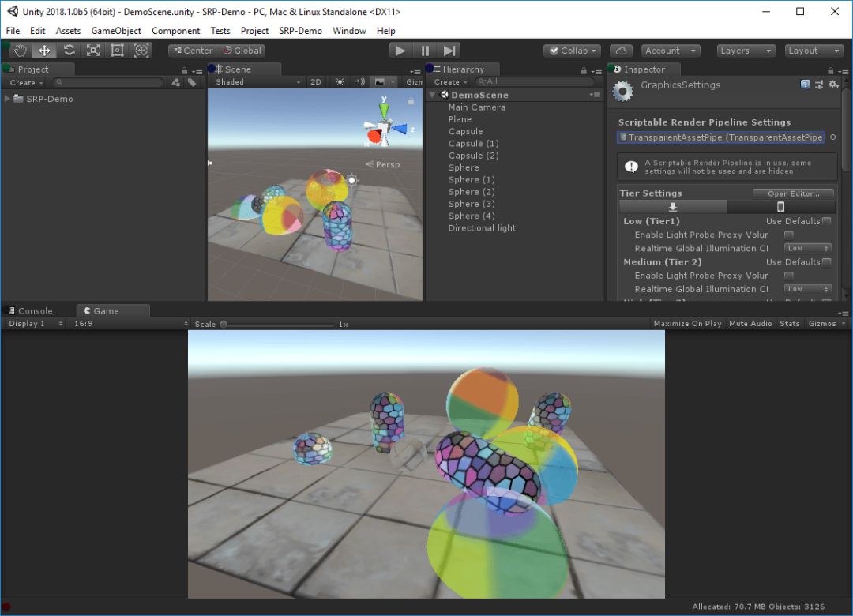This screenshot has width=853, height=616.
Task: Open the Shaded draw mode dropdown
Action: [x=257, y=81]
